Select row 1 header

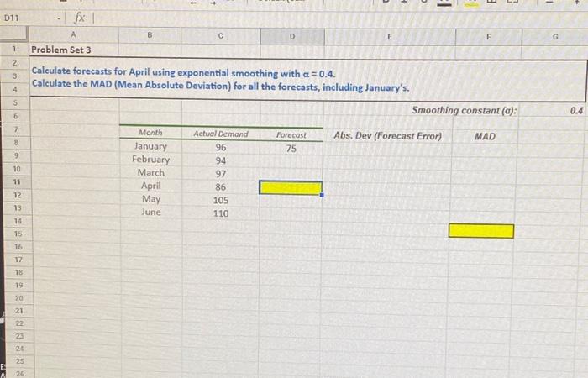tap(14, 49)
